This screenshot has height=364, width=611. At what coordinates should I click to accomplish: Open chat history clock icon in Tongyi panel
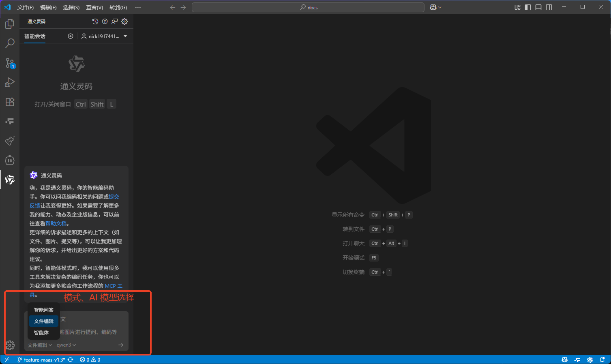click(95, 21)
